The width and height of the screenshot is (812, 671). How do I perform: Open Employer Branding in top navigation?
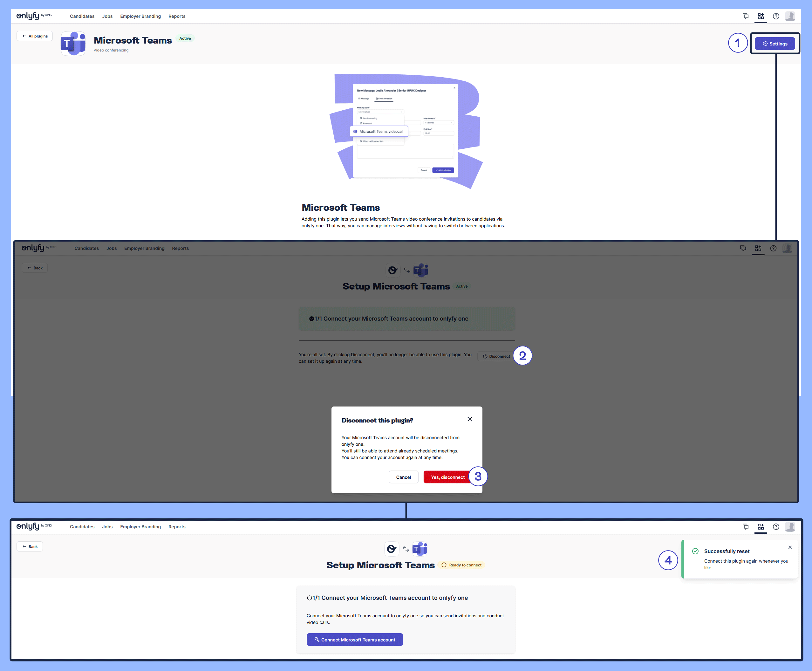click(x=140, y=16)
